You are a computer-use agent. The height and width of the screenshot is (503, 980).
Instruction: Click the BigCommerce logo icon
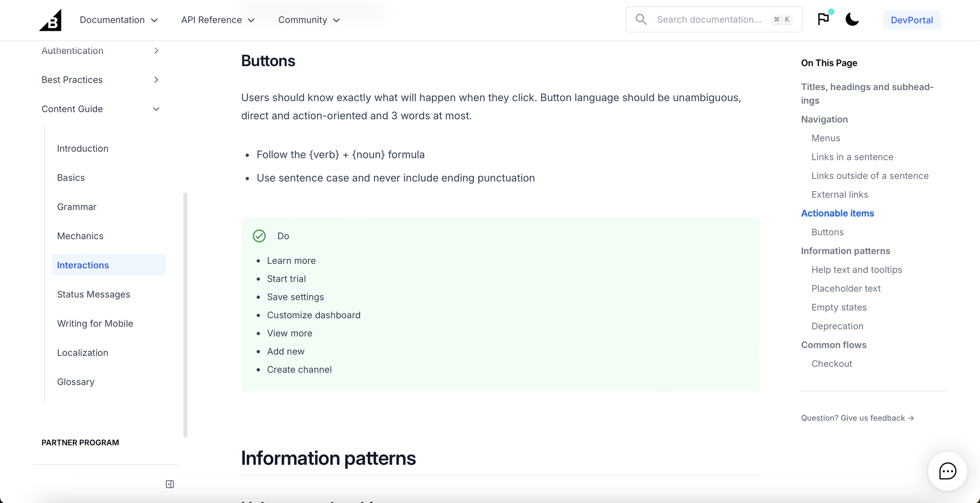51,20
